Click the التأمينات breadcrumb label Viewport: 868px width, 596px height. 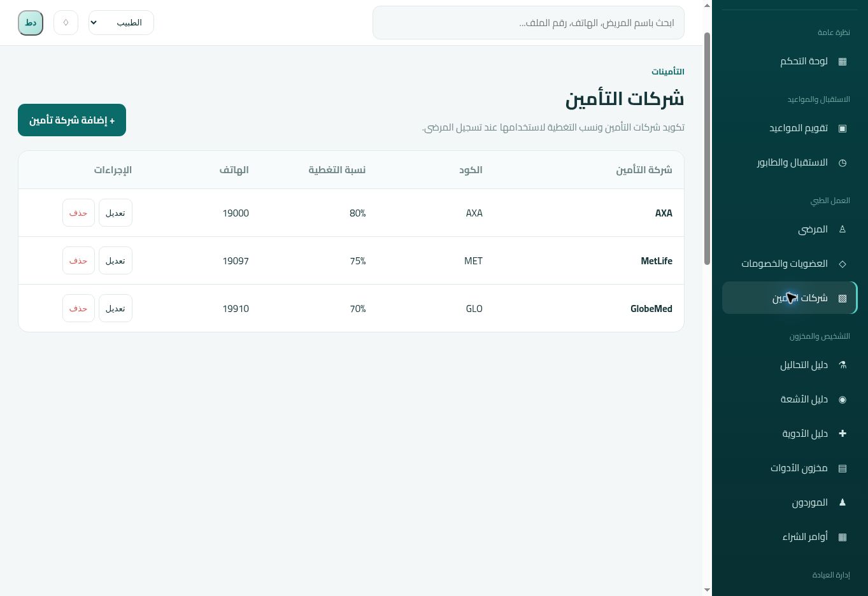coord(668,72)
